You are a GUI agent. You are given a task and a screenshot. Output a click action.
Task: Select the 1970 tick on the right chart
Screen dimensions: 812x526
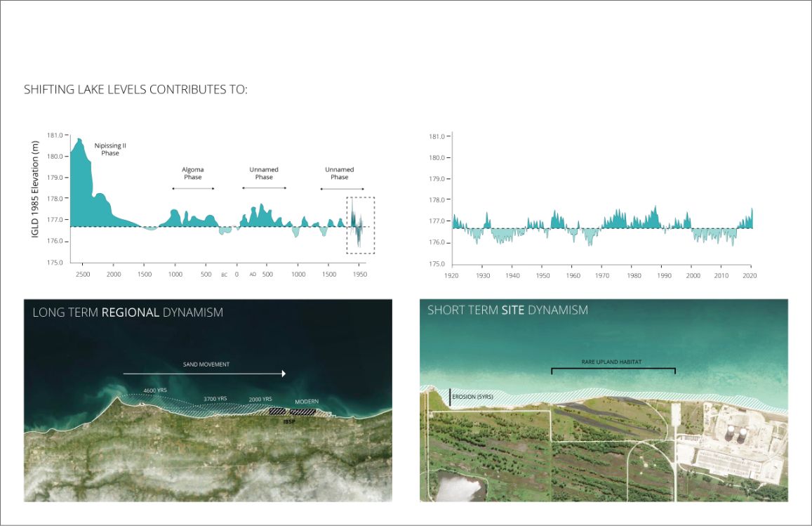602,277
